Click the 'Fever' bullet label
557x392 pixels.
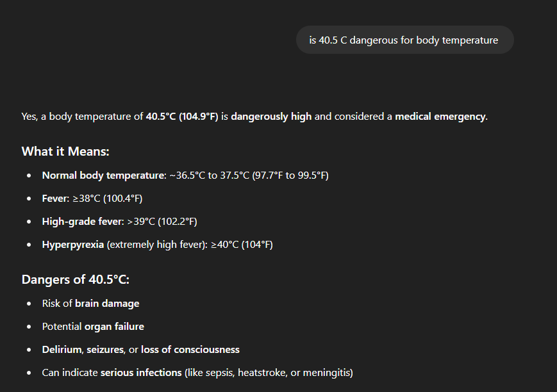[54, 199]
